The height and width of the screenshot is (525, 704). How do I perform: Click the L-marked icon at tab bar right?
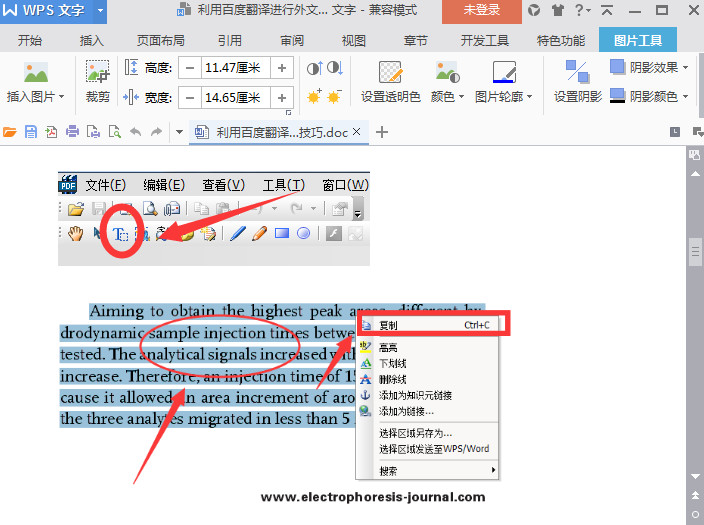[675, 132]
